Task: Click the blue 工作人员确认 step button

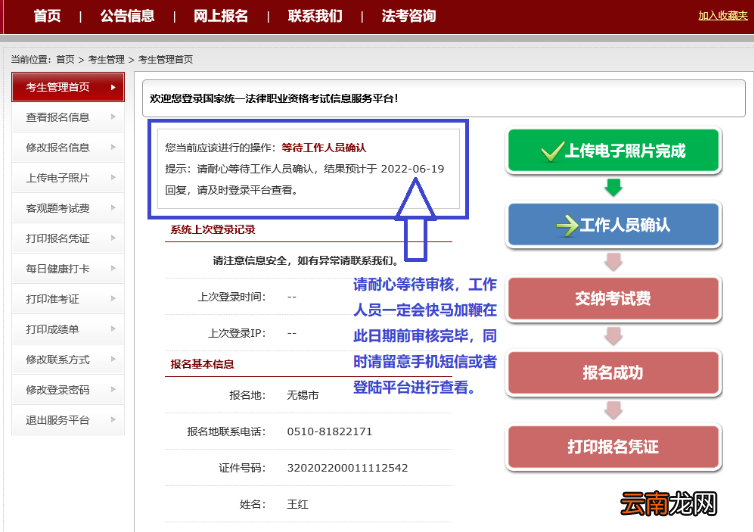Action: pos(614,225)
